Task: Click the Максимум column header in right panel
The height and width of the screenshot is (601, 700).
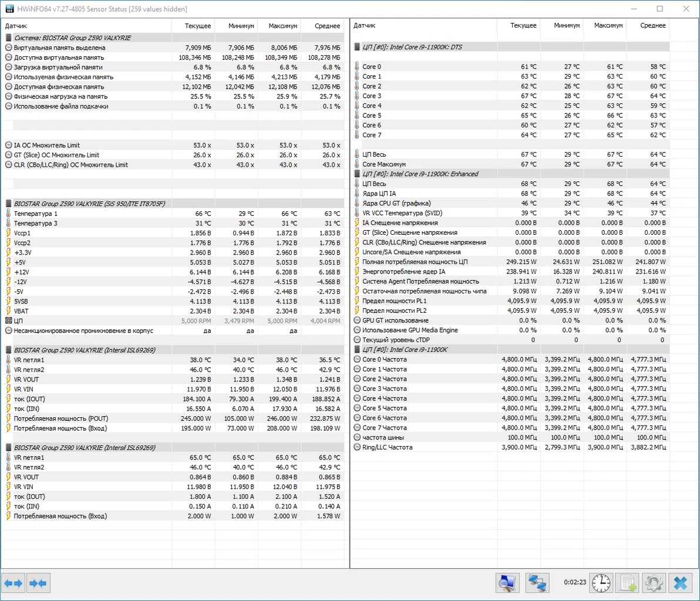Action: [x=608, y=25]
